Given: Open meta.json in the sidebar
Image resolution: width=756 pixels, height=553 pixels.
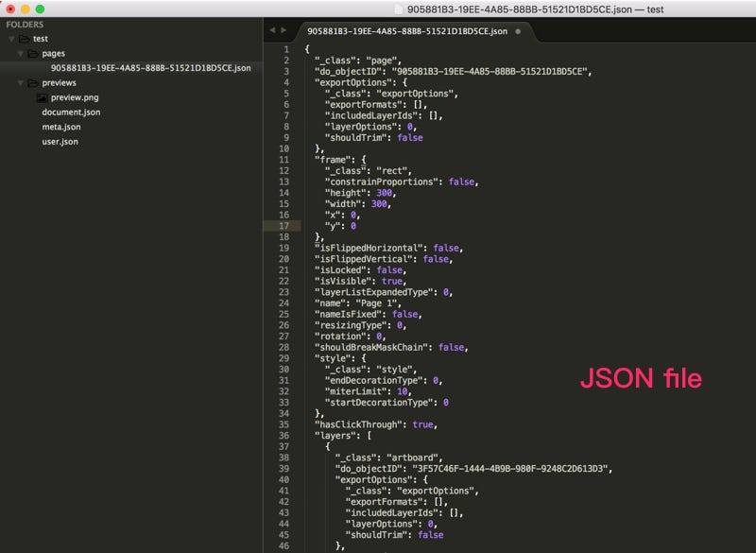Looking at the screenshot, I should 61,127.
